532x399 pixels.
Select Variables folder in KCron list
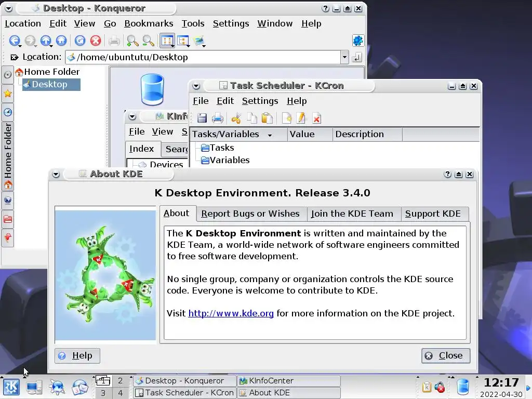pyautogui.click(x=225, y=160)
